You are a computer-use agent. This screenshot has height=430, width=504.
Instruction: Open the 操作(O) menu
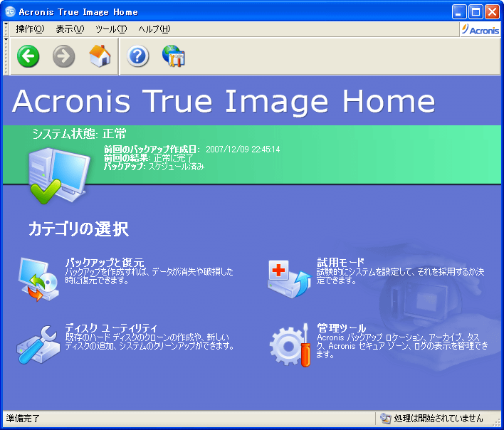30,29
